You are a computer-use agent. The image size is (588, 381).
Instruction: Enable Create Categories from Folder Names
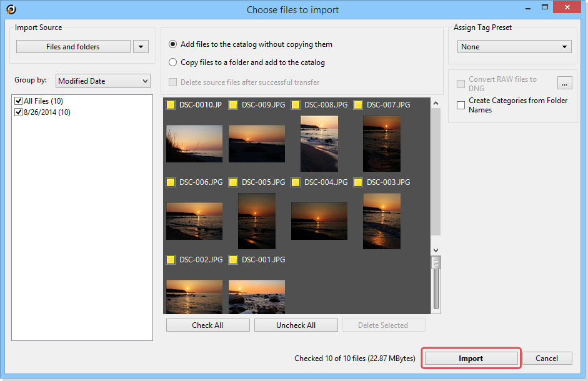(x=461, y=106)
